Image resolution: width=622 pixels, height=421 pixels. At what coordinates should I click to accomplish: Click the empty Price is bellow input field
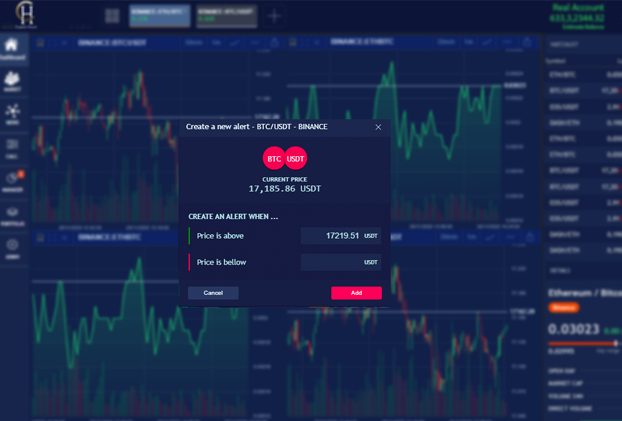tap(340, 262)
